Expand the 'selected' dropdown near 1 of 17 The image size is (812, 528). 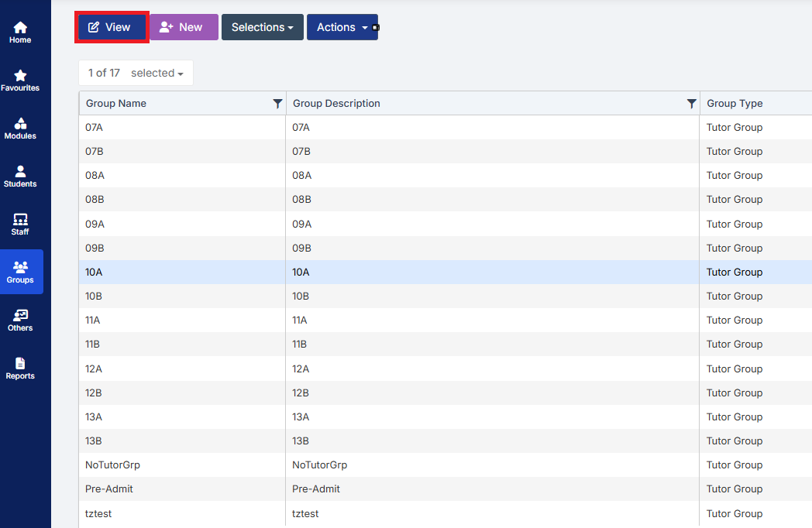(157, 72)
